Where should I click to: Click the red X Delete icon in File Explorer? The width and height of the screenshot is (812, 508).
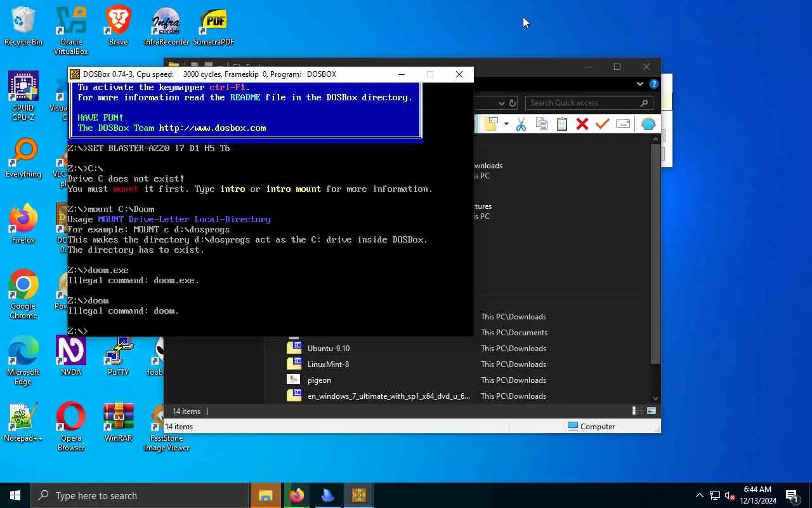[582, 124]
